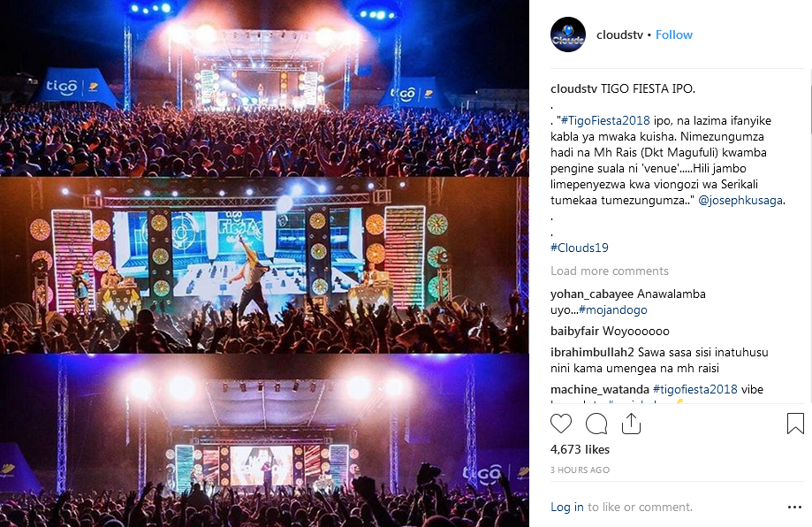Like the post with the heart icon

[x=561, y=424]
